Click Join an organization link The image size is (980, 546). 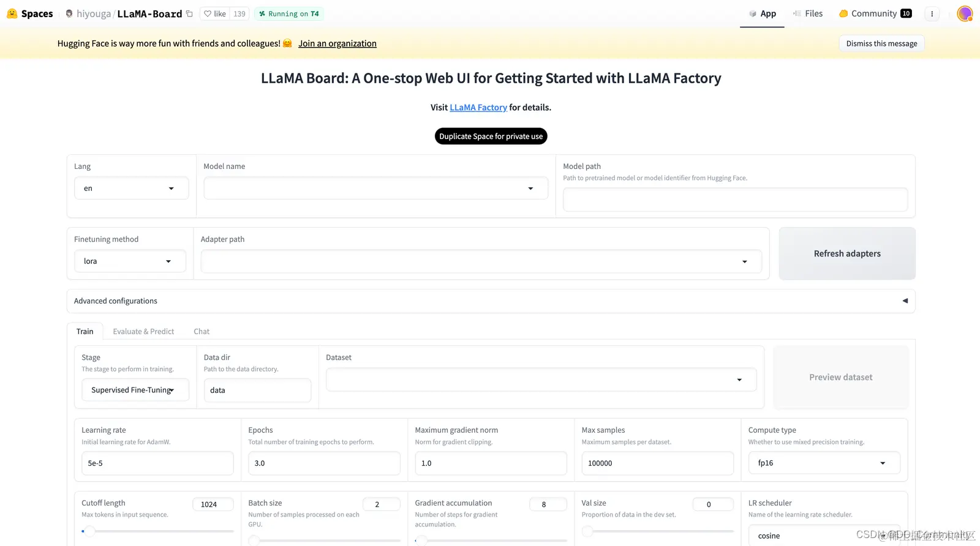tap(337, 43)
